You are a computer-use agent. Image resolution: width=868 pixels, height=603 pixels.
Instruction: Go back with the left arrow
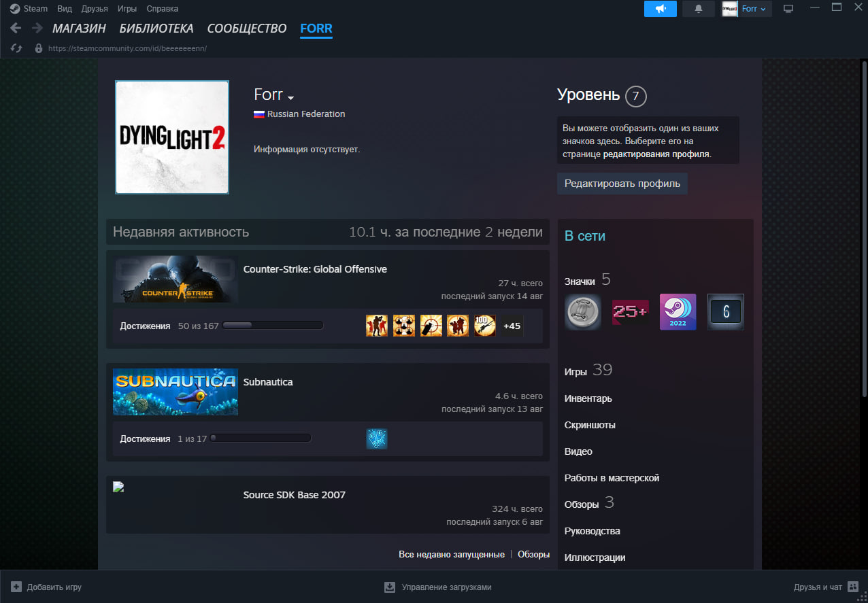tap(16, 29)
